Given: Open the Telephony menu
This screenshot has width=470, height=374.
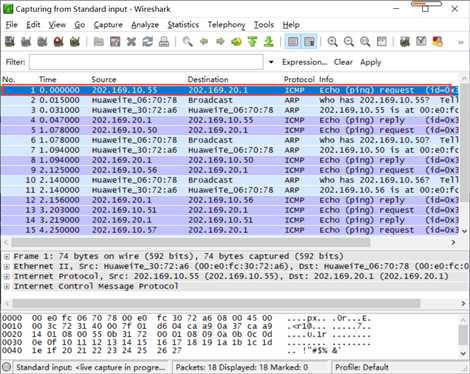Looking at the screenshot, I should 226,25.
